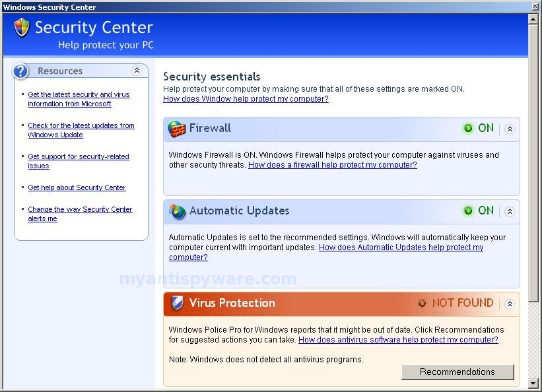Collapse the Automatic Updates section
The height and width of the screenshot is (392, 542).
[x=510, y=211]
